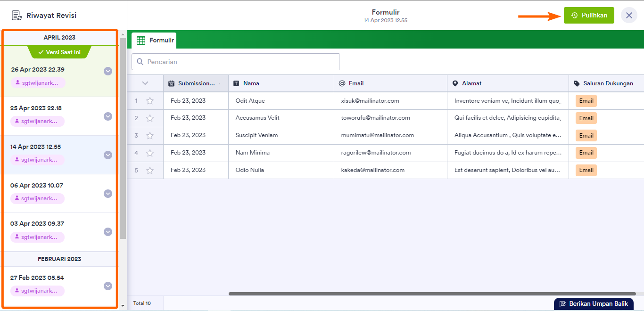Screen dimensions: 644x311
Task: Click the location pin icon beside Alamat
Action: point(455,83)
